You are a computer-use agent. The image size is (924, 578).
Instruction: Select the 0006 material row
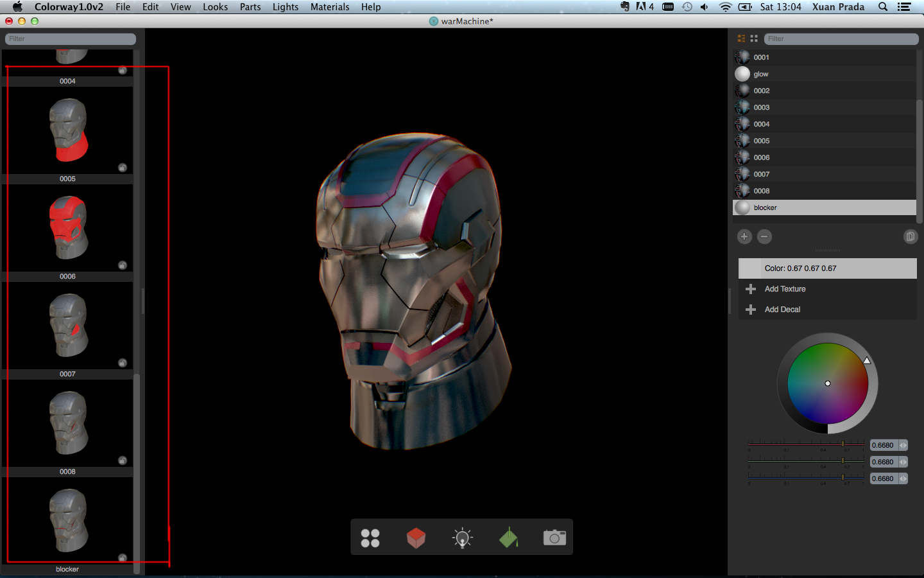(x=825, y=157)
